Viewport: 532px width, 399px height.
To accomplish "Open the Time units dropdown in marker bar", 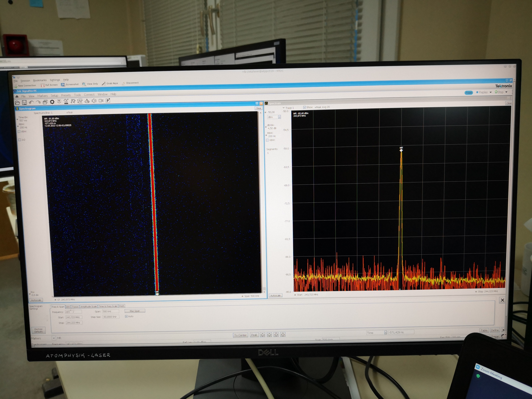I will (x=386, y=332).
